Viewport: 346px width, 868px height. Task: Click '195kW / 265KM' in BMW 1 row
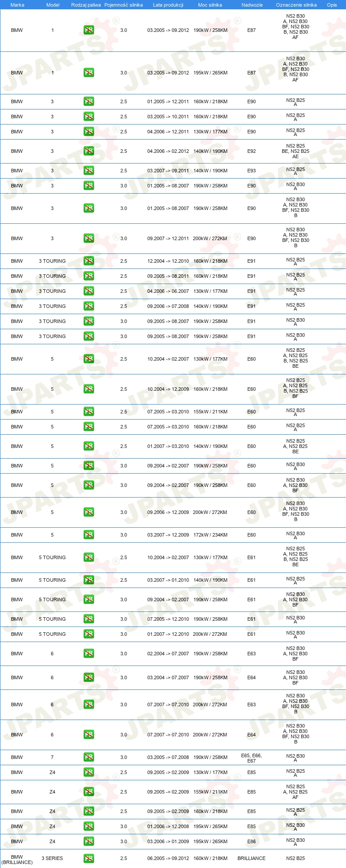(210, 73)
